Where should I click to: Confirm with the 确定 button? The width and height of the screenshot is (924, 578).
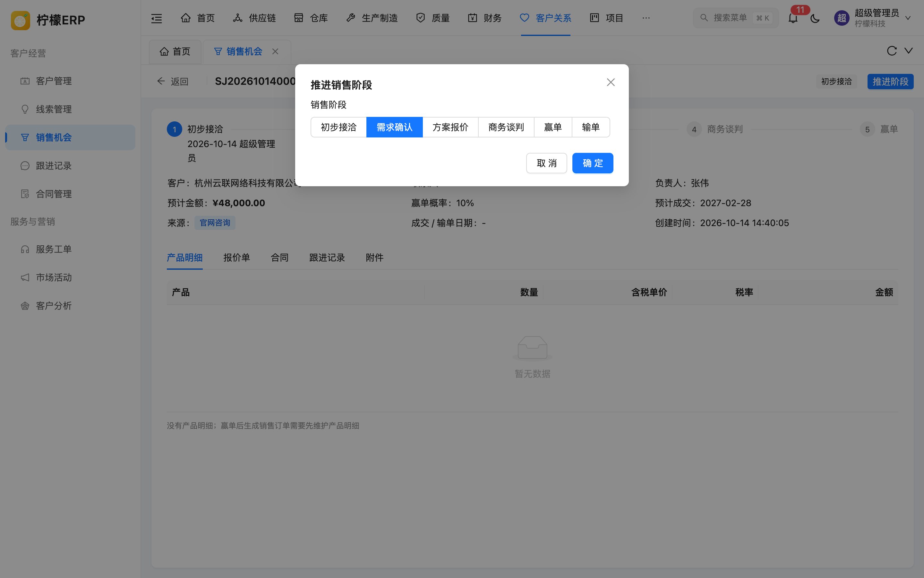click(593, 163)
